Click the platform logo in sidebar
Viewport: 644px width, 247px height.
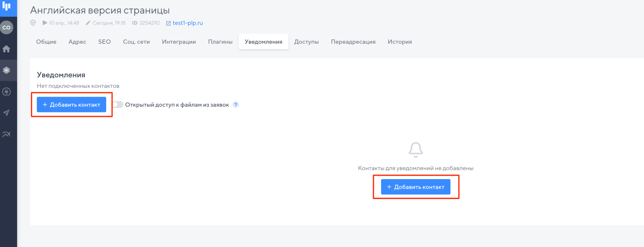point(7,6)
